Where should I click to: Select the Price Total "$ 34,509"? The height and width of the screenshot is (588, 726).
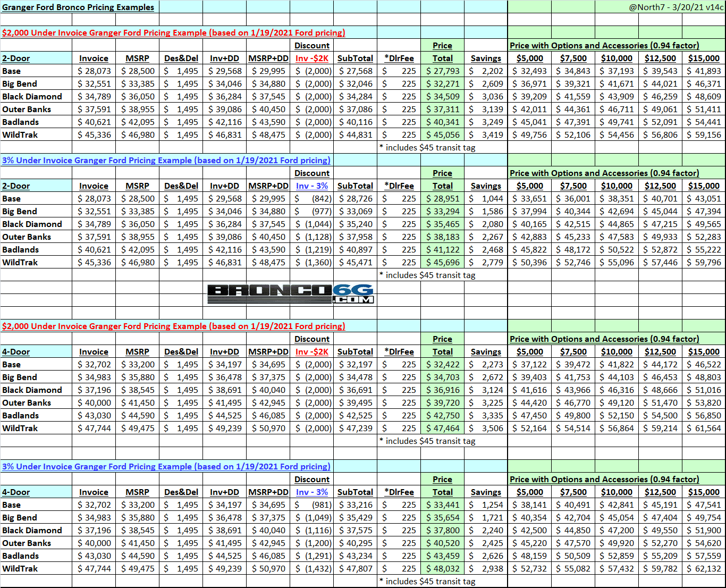point(443,97)
